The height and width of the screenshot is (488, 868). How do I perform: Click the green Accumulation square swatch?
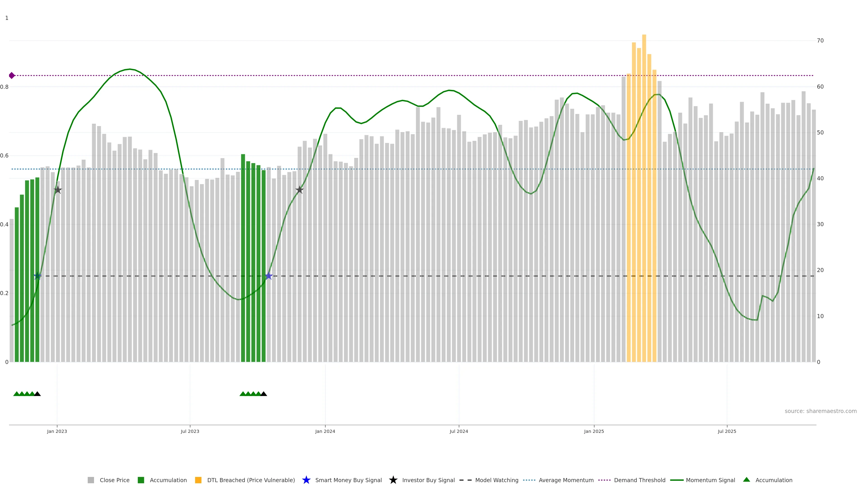[x=141, y=480]
